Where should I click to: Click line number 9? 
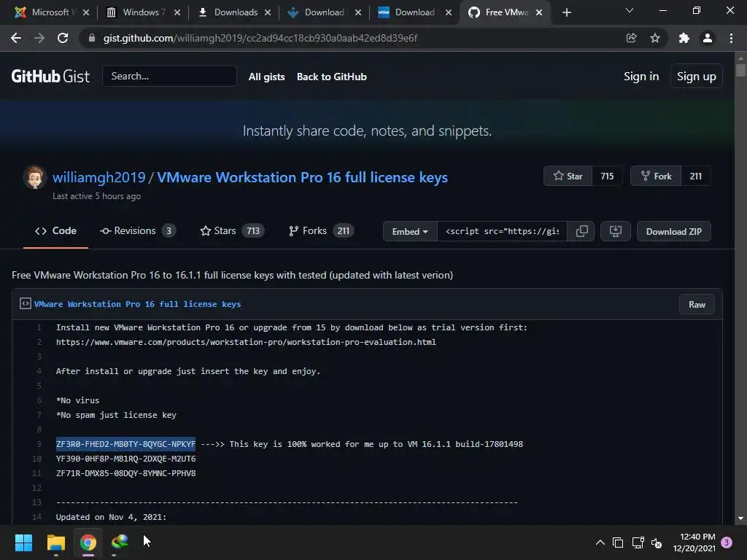(39, 444)
